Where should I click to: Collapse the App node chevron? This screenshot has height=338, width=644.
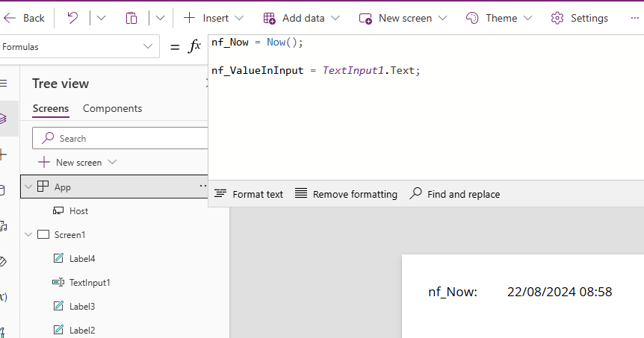coord(28,187)
